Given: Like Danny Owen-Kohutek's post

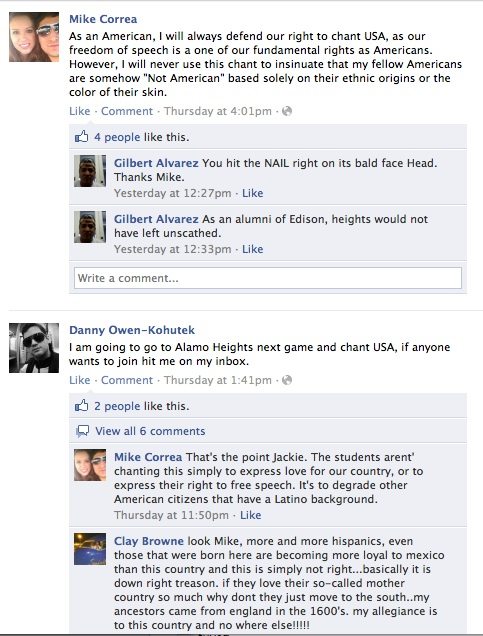Looking at the screenshot, I should point(79,380).
